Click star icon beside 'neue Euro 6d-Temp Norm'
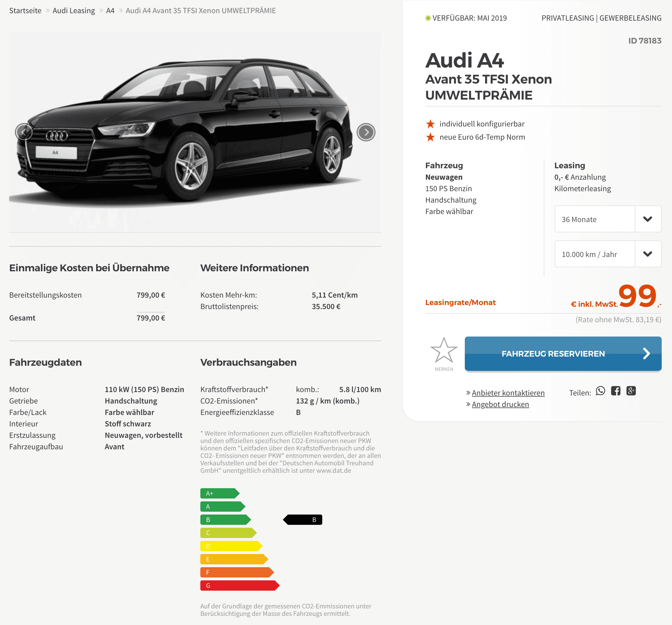This screenshot has height=625, width=672. point(430,137)
